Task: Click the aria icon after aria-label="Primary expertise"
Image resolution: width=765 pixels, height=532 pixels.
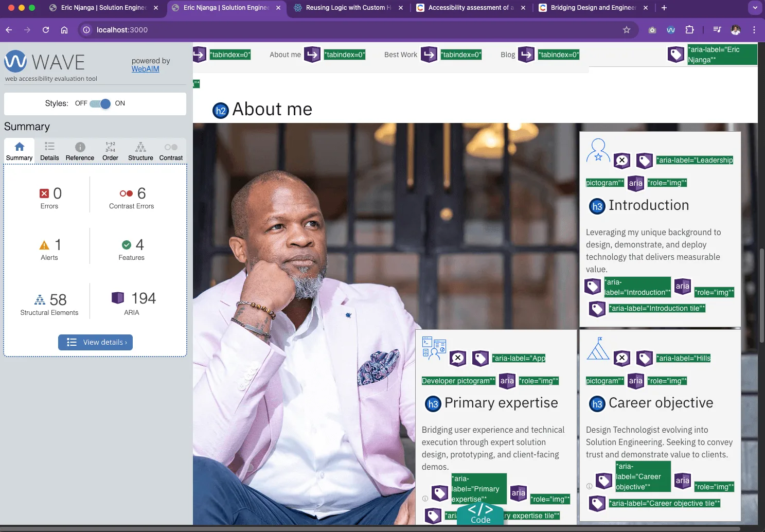Action: (519, 493)
